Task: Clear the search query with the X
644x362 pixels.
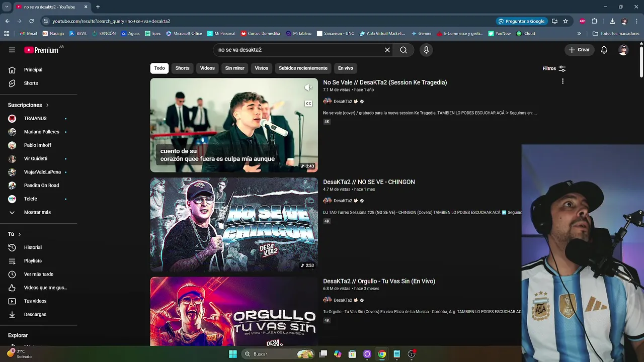Action: click(x=387, y=50)
